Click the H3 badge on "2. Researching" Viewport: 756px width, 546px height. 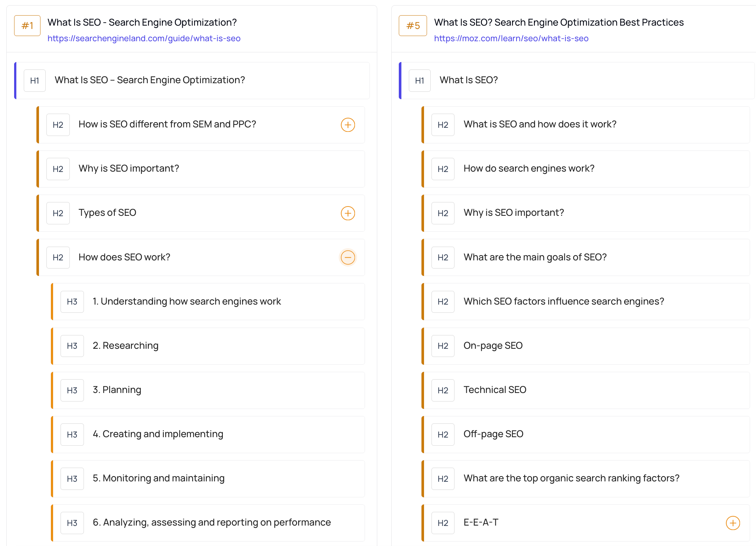coord(72,346)
